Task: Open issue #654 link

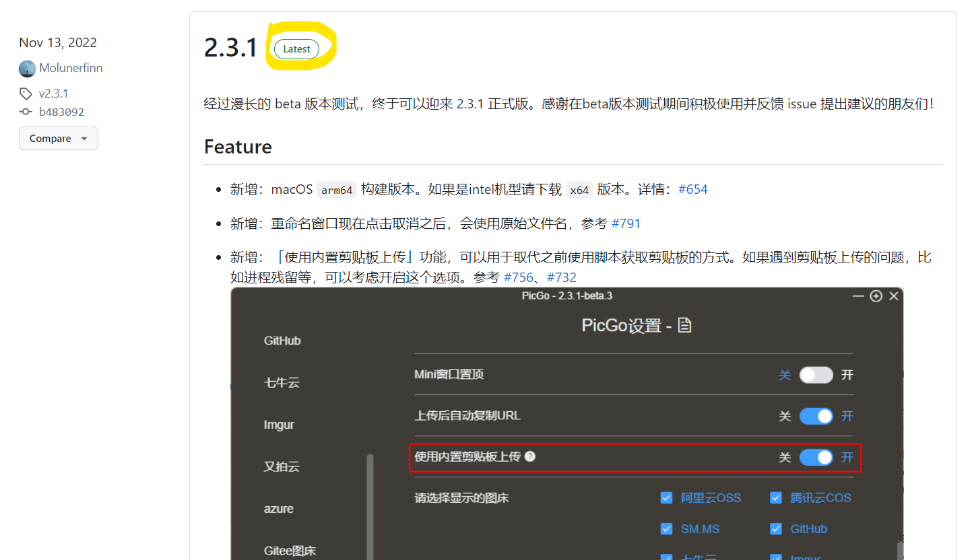Action: click(x=693, y=190)
